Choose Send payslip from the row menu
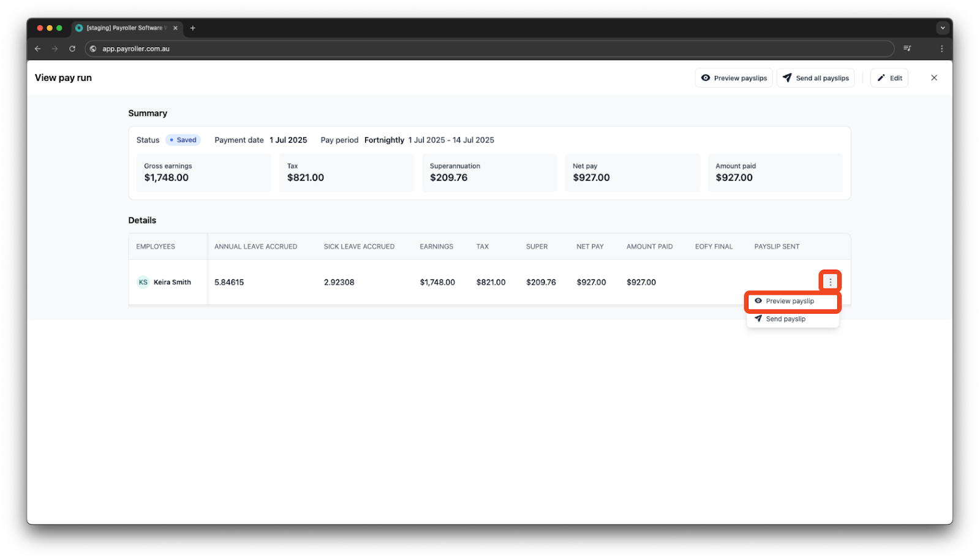This screenshot has height=560, width=980. (793, 319)
